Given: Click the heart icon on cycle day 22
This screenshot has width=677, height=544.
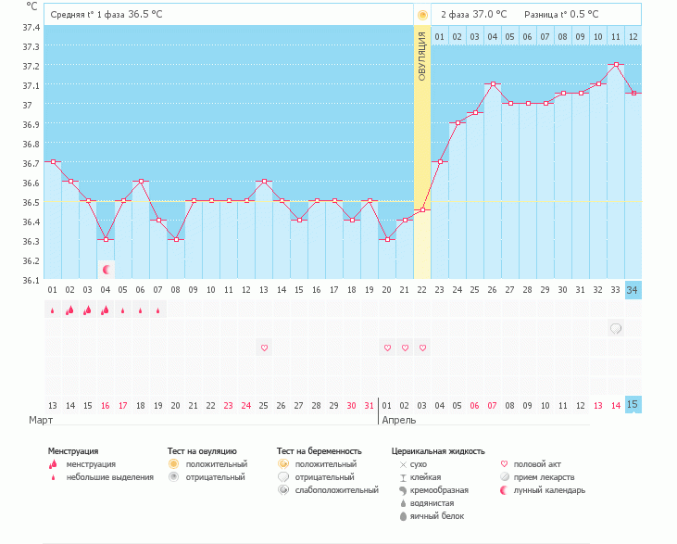Looking at the screenshot, I should 422,348.
